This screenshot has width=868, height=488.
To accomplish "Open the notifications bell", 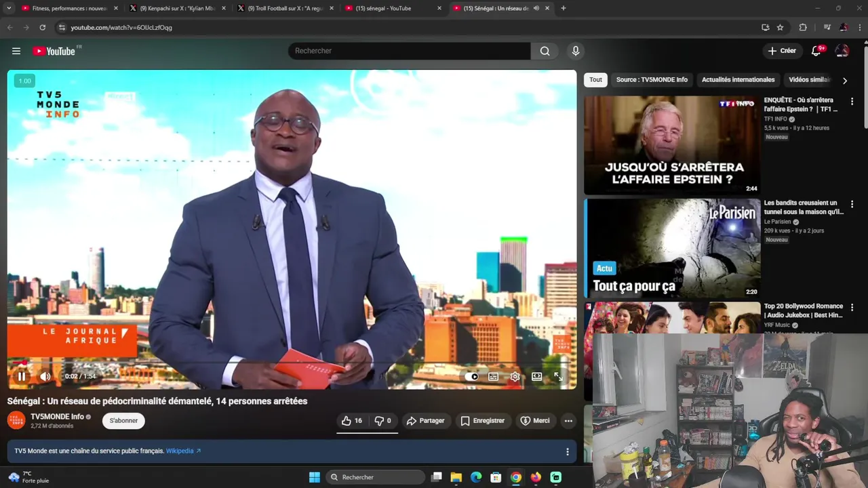I will 816,51.
